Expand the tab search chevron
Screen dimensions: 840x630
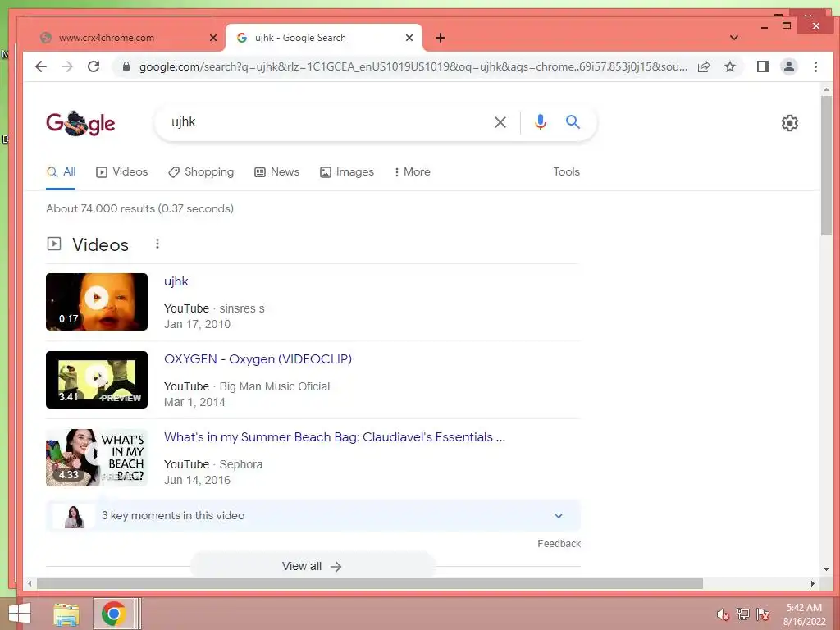pos(734,38)
